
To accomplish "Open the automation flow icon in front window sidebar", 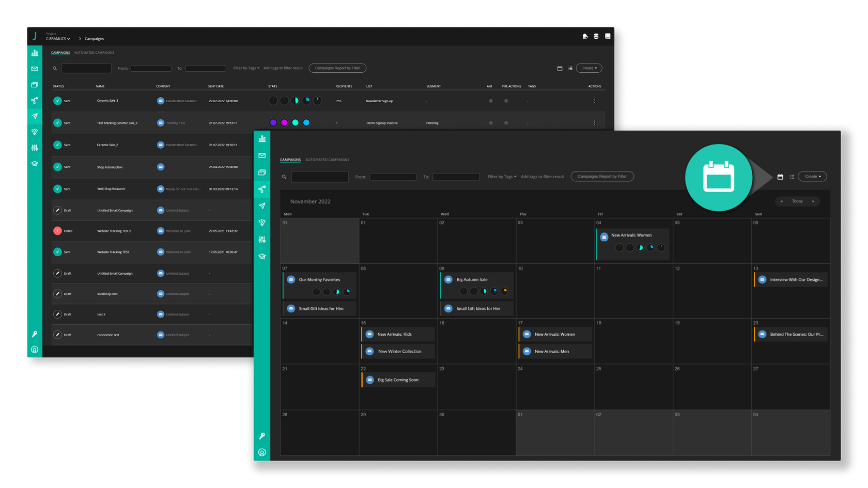I will tap(262, 189).
